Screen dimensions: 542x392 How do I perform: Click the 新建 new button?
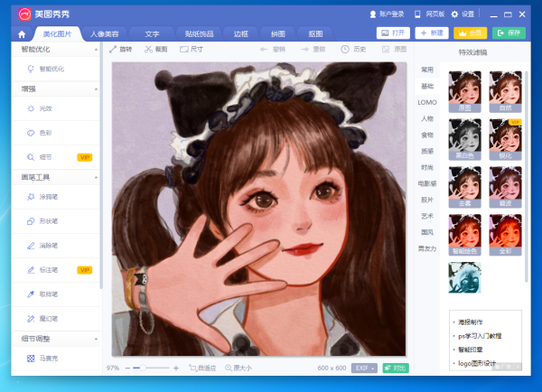432,33
